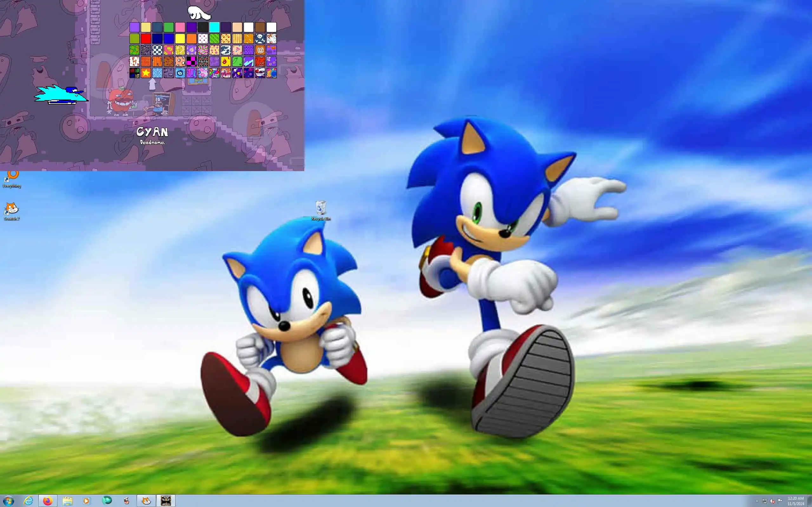812x507 pixels.
Task: Select the purple brick wall pattern
Action: click(249, 50)
